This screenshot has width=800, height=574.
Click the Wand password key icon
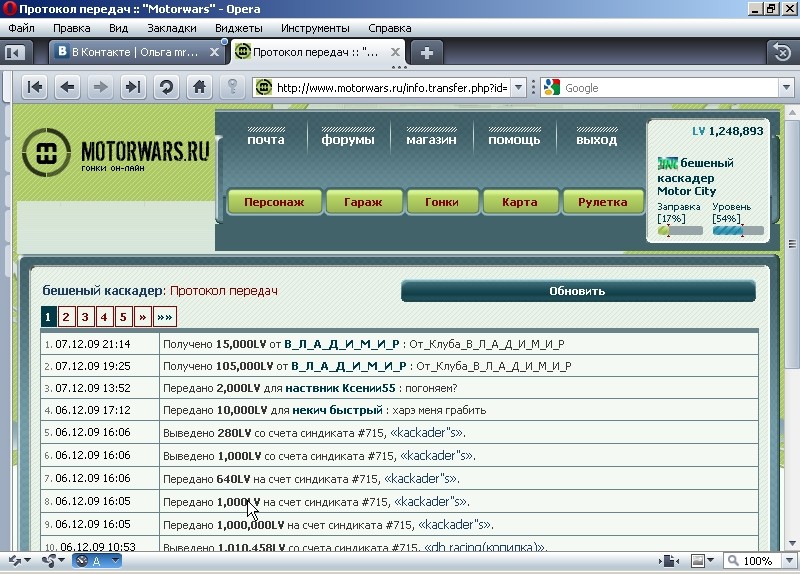(232, 87)
